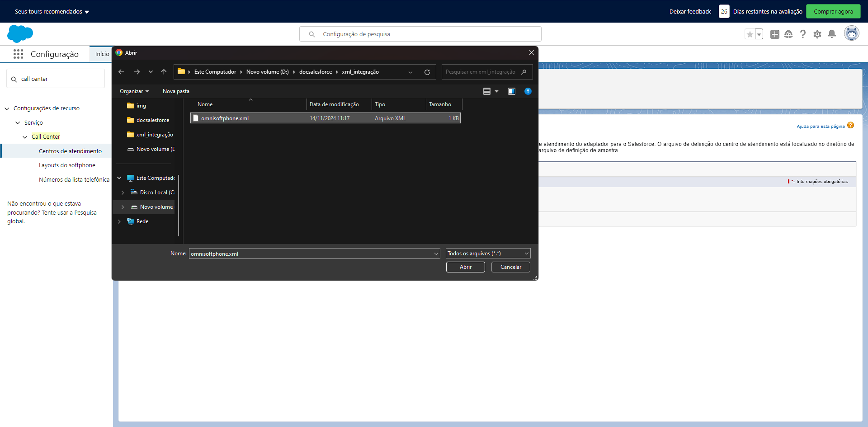The image size is (868, 427).
Task: Click the search field in xml_integração
Action: pos(487,72)
